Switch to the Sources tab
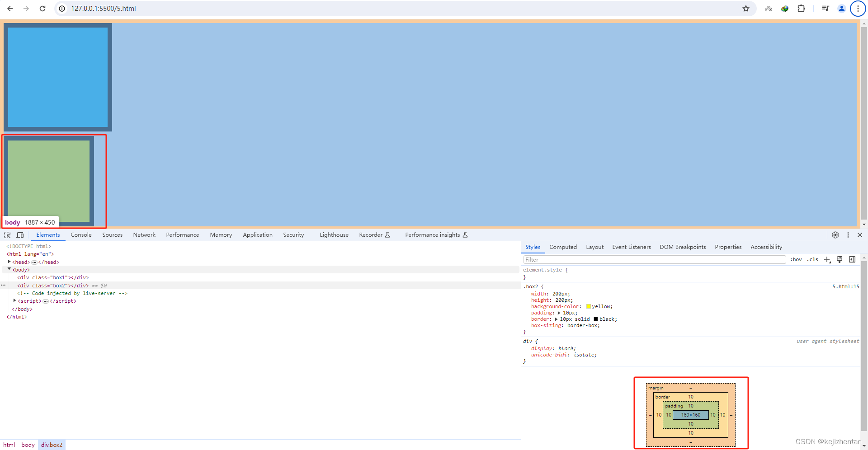Viewport: 868px width, 450px height. [x=112, y=235]
